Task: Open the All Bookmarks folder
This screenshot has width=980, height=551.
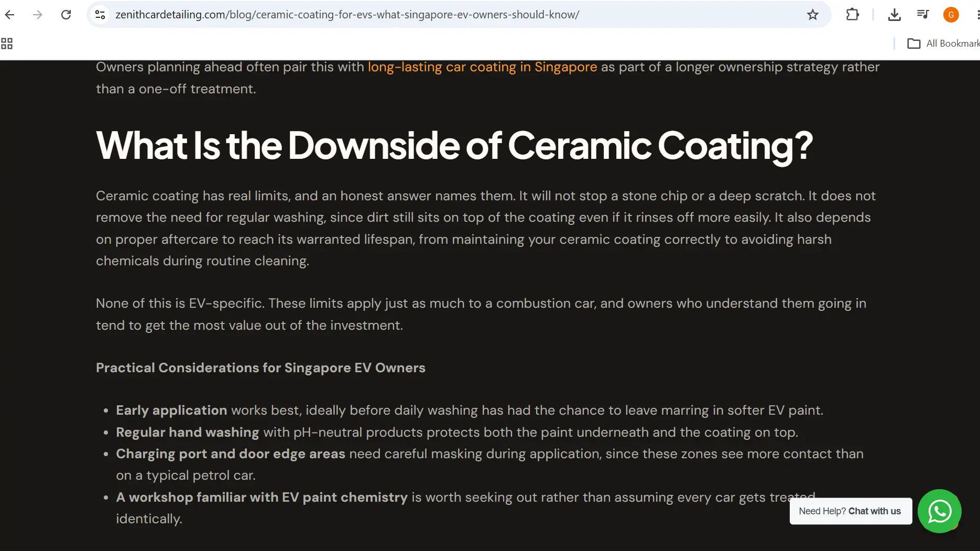Action: pyautogui.click(x=943, y=44)
